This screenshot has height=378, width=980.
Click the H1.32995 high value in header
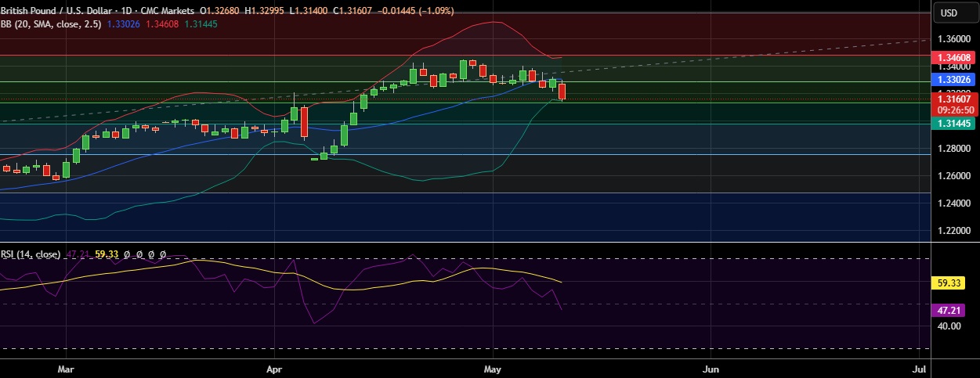(266, 11)
